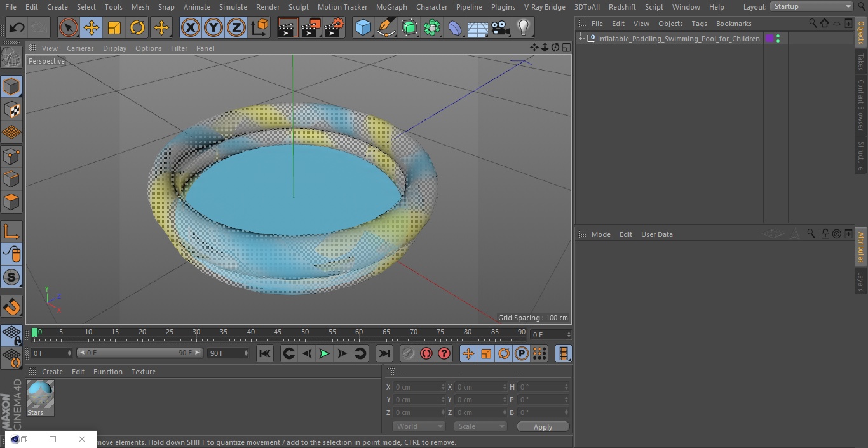
Task: Toggle the object's visibility dots
Action: coord(778,39)
